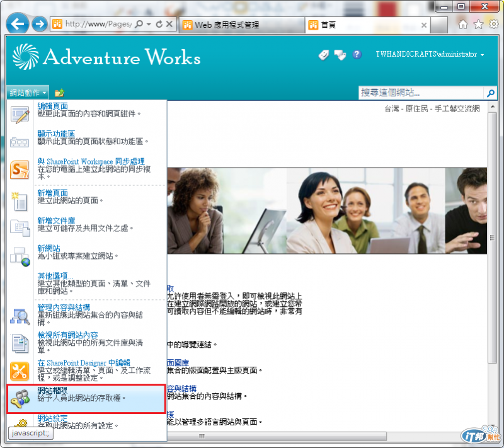Click the SharePoint Designer tools icon
This screenshot has height=448, width=504.
20,371
